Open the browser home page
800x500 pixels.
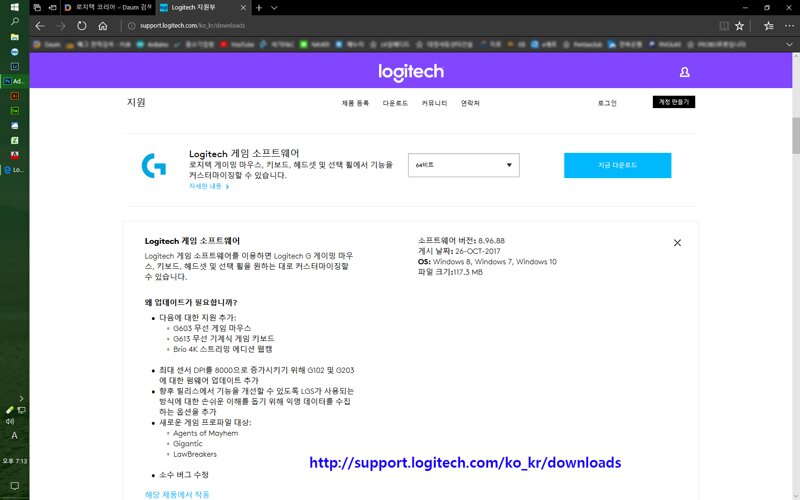click(103, 26)
